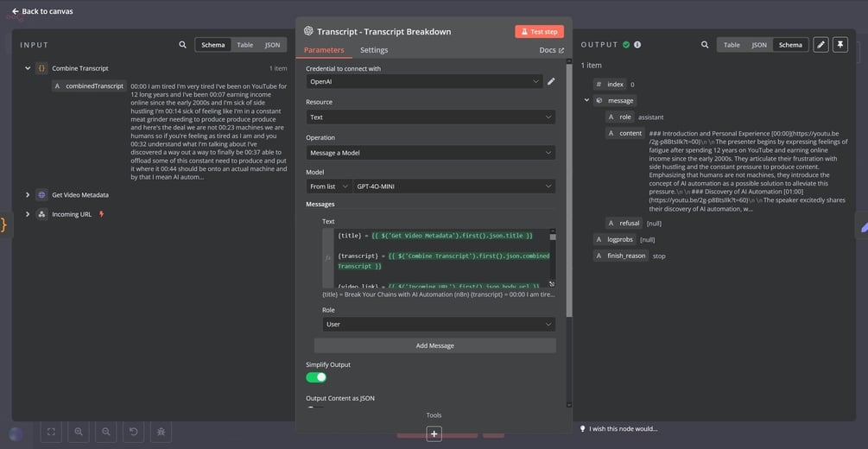Click the bug debug canvas icon
The width and height of the screenshot is (868, 449).
pyautogui.click(x=162, y=432)
